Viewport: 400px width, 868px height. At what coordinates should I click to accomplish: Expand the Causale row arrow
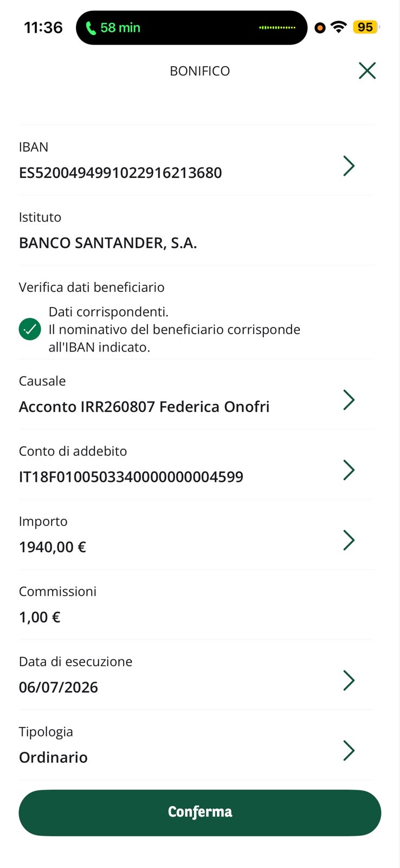click(x=349, y=400)
